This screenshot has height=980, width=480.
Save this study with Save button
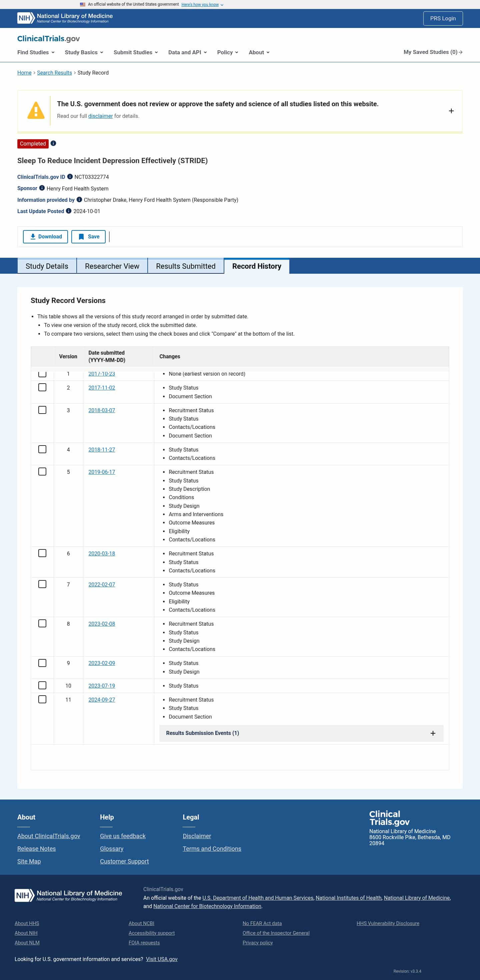click(x=88, y=237)
